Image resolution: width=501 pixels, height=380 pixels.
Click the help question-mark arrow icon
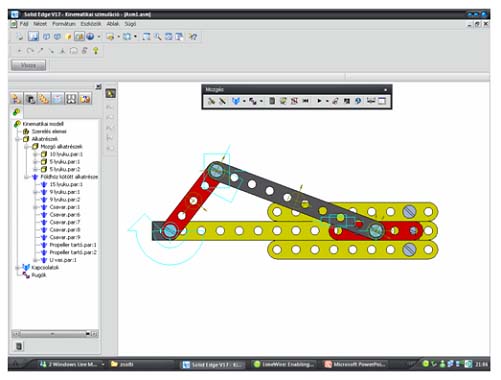[x=192, y=36]
